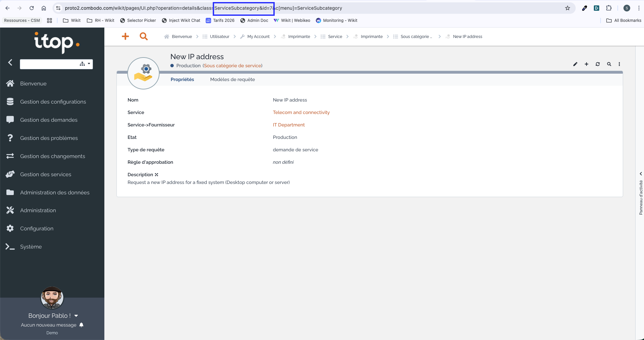Screen dimensions: 644x340
Task: Open the Chrome profile avatar menu
Action: 627,8
